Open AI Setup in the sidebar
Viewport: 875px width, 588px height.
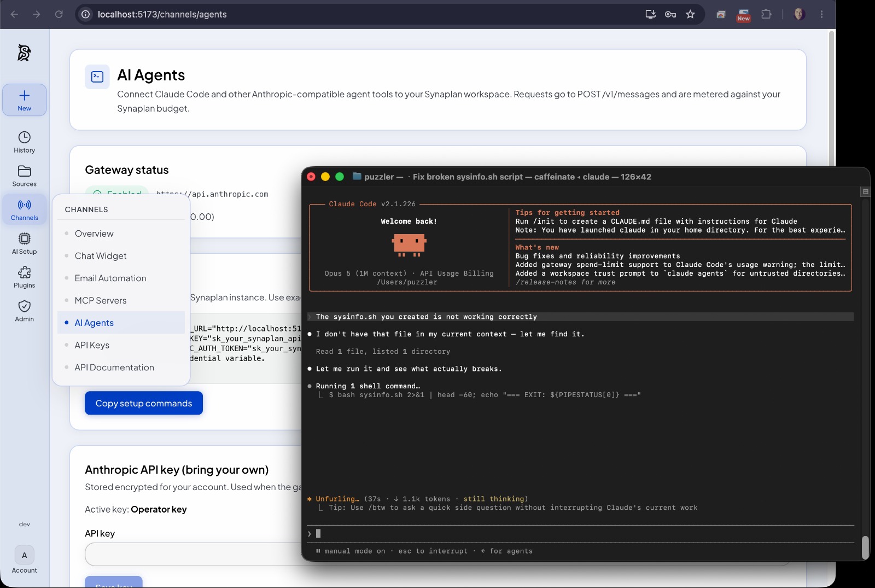pyautogui.click(x=25, y=243)
